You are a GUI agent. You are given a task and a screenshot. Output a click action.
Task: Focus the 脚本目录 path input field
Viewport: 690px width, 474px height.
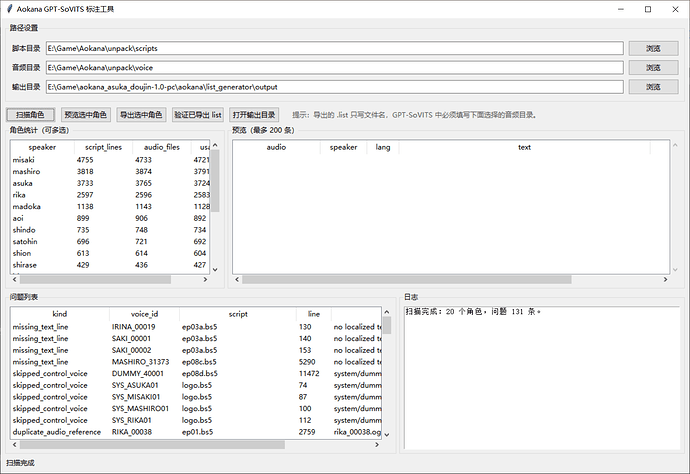[x=334, y=48]
